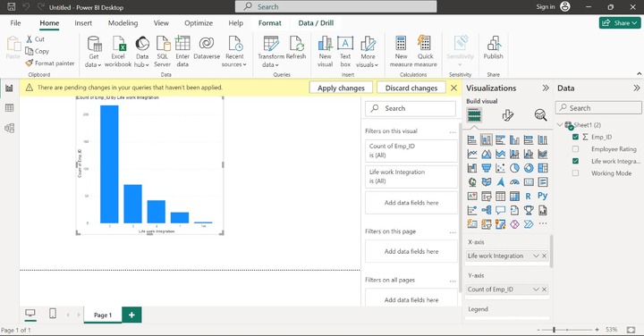Select the Area chart visual
The width and height of the screenshot is (644, 336).
487,154
